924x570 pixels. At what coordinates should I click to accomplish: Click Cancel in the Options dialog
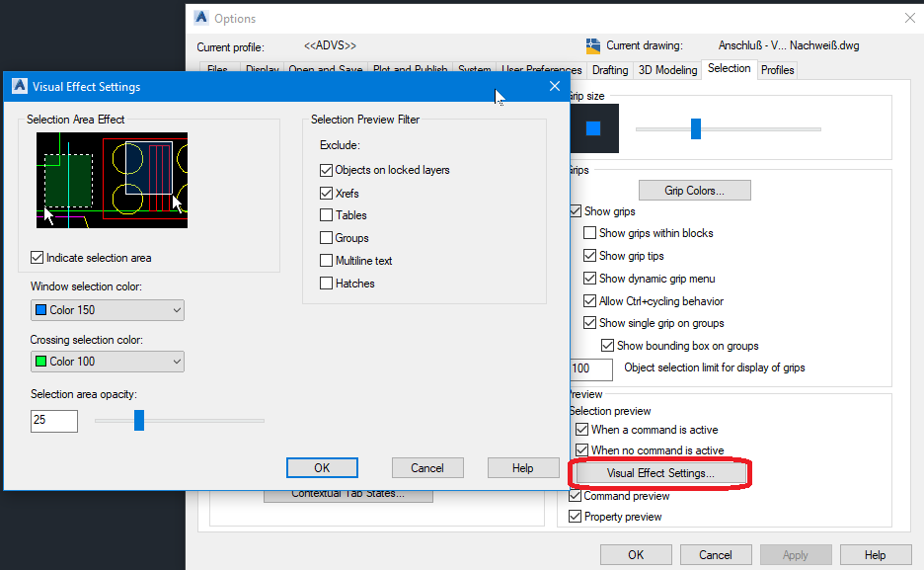point(716,554)
